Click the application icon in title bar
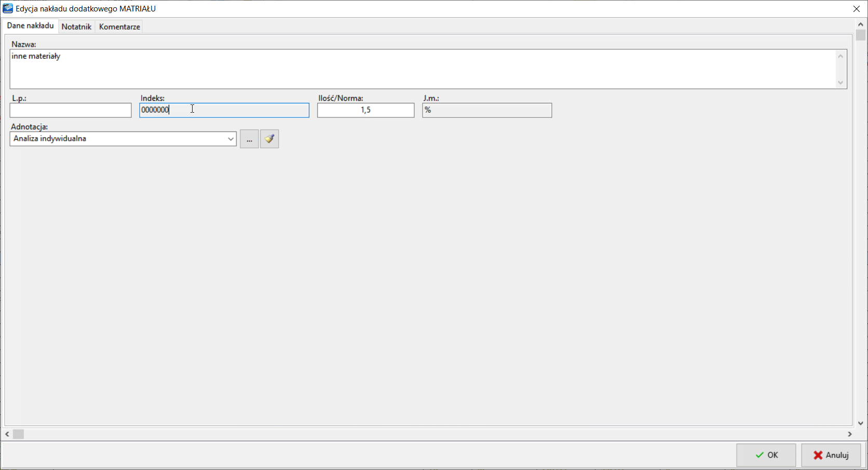The width and height of the screenshot is (868, 470). click(8, 8)
